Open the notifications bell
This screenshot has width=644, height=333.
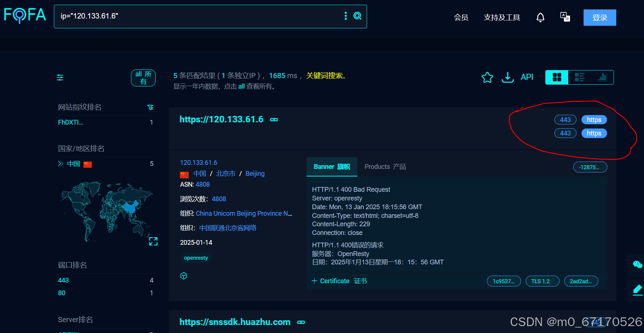click(x=540, y=17)
